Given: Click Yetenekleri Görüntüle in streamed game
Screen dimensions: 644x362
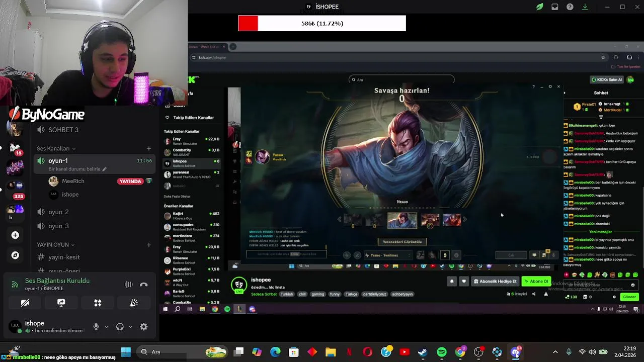Looking at the screenshot, I should pos(402,242).
